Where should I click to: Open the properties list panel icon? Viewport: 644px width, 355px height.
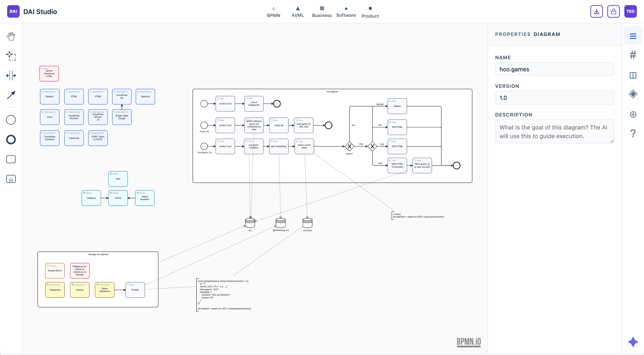coord(633,36)
